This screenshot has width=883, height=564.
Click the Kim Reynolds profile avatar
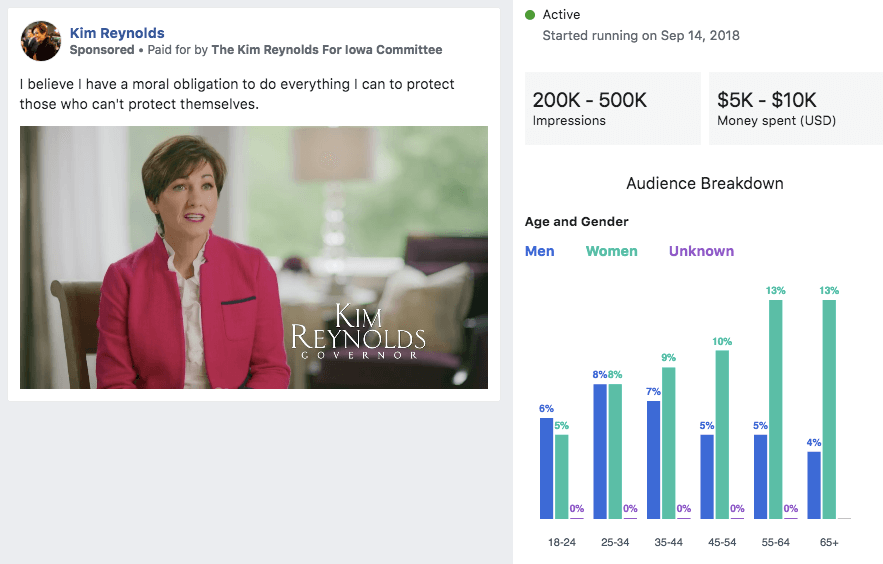point(41,41)
